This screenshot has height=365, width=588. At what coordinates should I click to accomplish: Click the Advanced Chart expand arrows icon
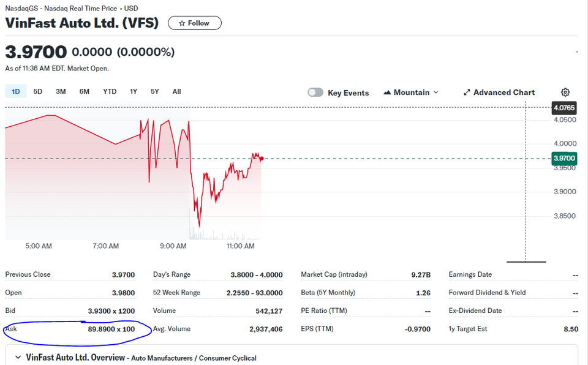(x=467, y=92)
